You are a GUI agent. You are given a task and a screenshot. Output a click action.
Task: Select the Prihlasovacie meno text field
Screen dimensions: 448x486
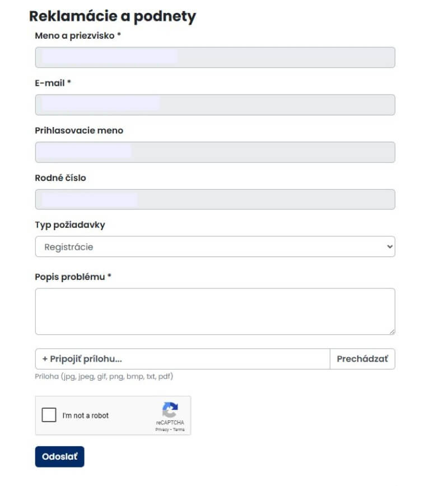click(x=214, y=152)
